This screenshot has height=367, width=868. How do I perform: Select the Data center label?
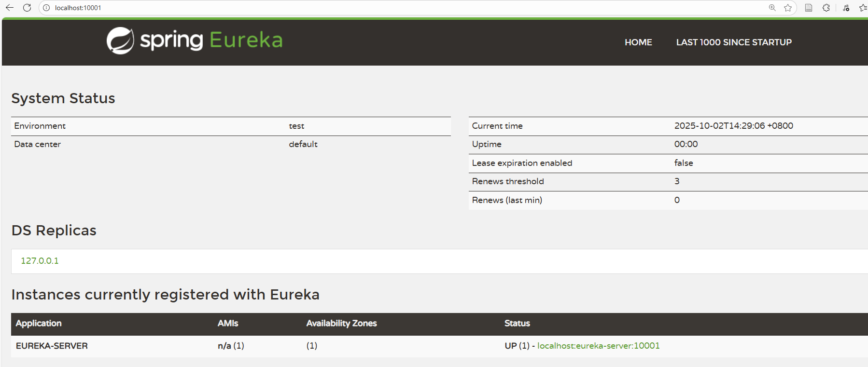[x=38, y=144]
